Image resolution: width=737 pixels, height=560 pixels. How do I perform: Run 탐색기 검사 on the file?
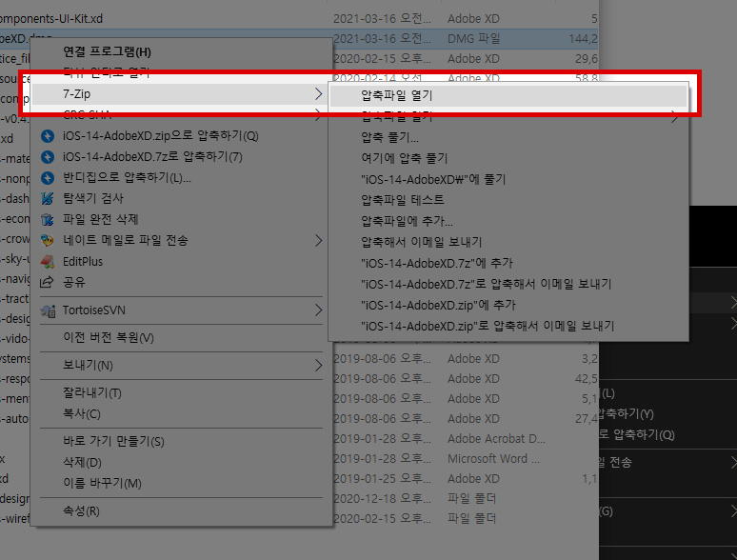tap(93, 198)
